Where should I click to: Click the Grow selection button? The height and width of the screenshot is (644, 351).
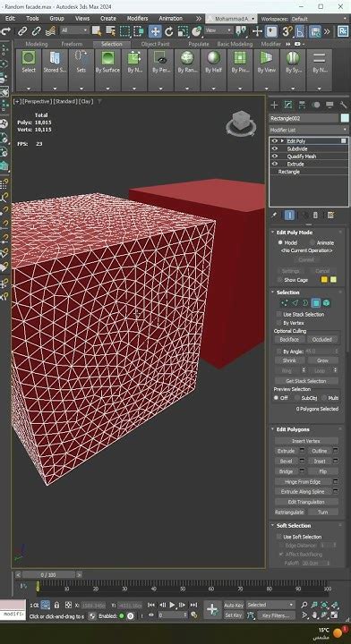click(x=322, y=360)
